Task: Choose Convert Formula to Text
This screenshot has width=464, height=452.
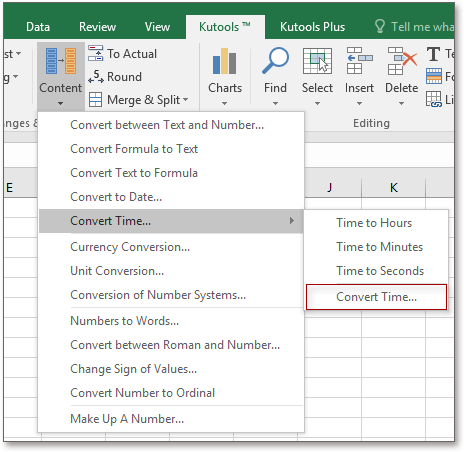Action: [x=171, y=149]
